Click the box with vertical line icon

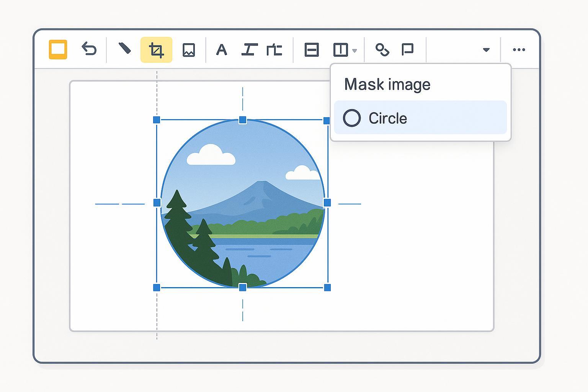coord(340,50)
